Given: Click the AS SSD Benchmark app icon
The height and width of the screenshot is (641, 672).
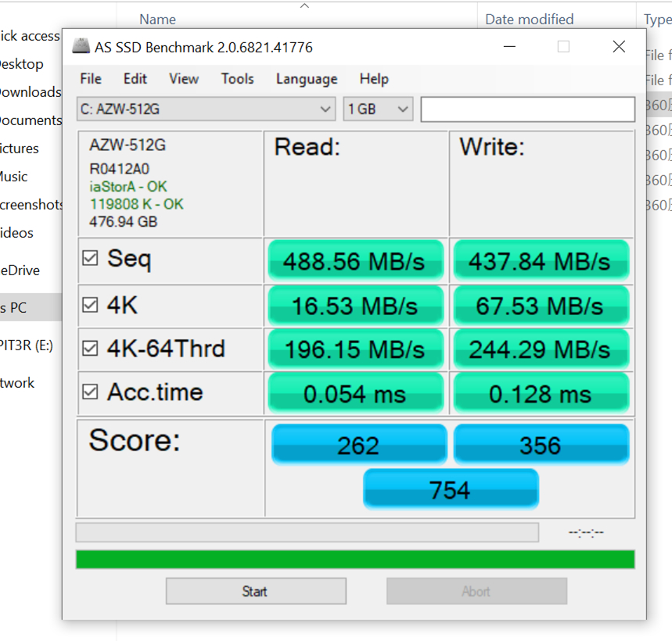Looking at the screenshot, I should pyautogui.click(x=81, y=47).
